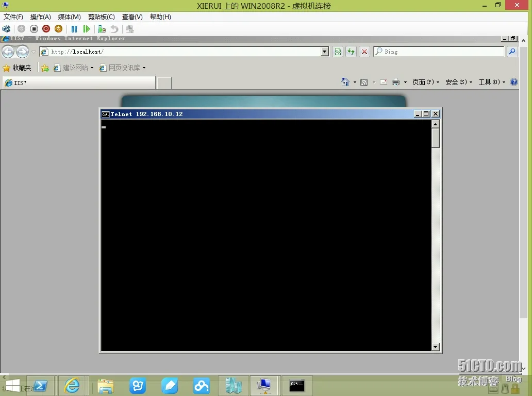Create a VM checkpoint snapshot icon

coord(102,29)
